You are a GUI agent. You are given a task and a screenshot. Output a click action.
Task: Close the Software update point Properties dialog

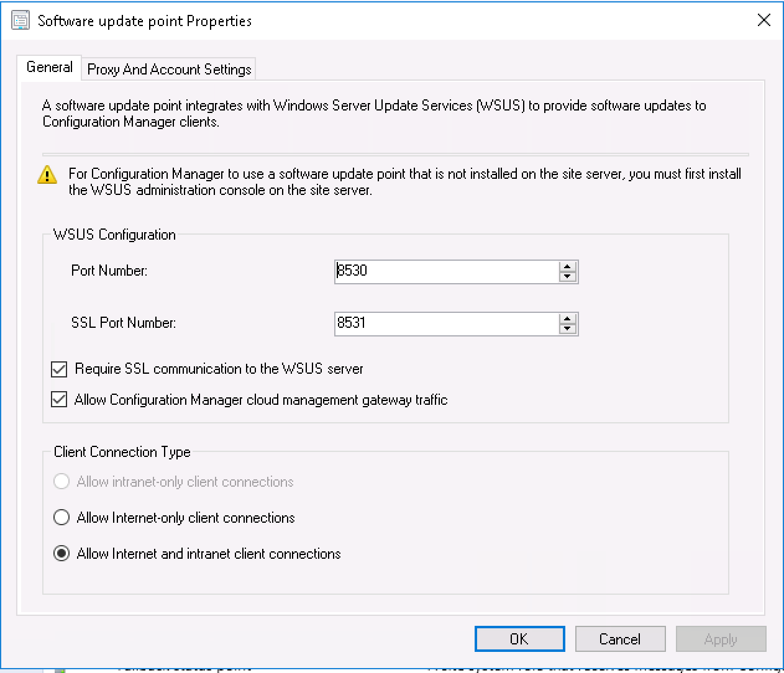[764, 20]
